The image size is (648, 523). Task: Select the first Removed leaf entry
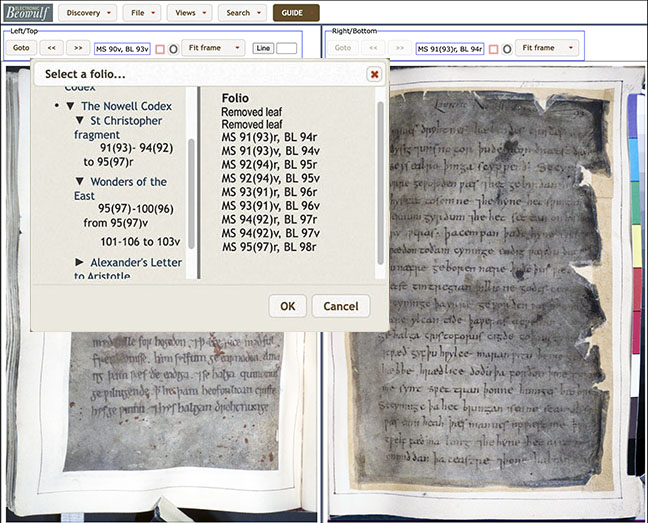point(251,112)
